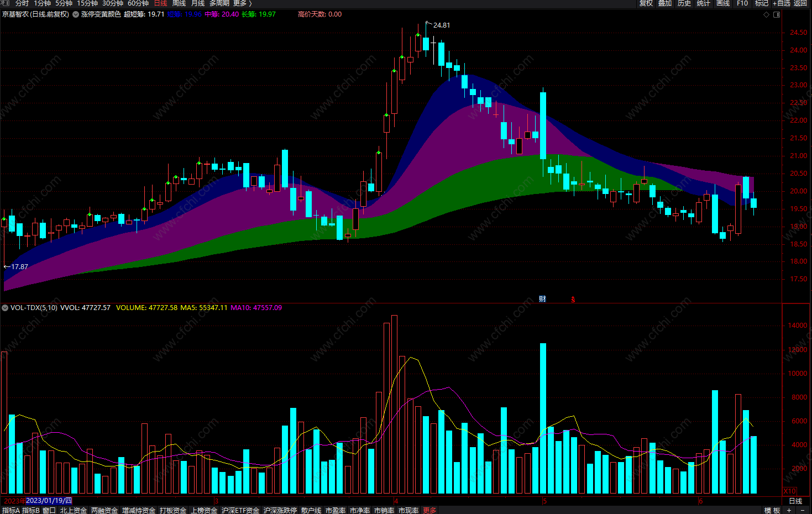
Task: Select the 市现率 indicator
Action: pos(408,510)
